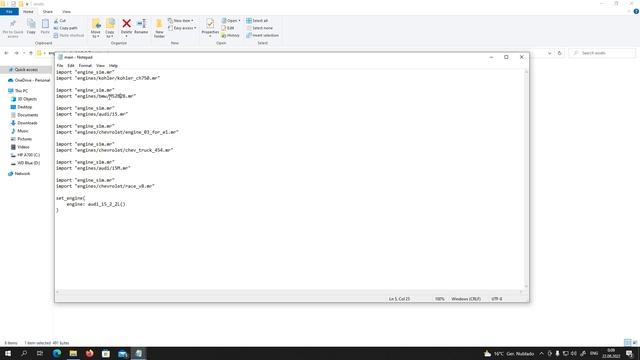Open 3D Objects in navigation pane
This screenshot has height=360, width=640.
click(24, 99)
